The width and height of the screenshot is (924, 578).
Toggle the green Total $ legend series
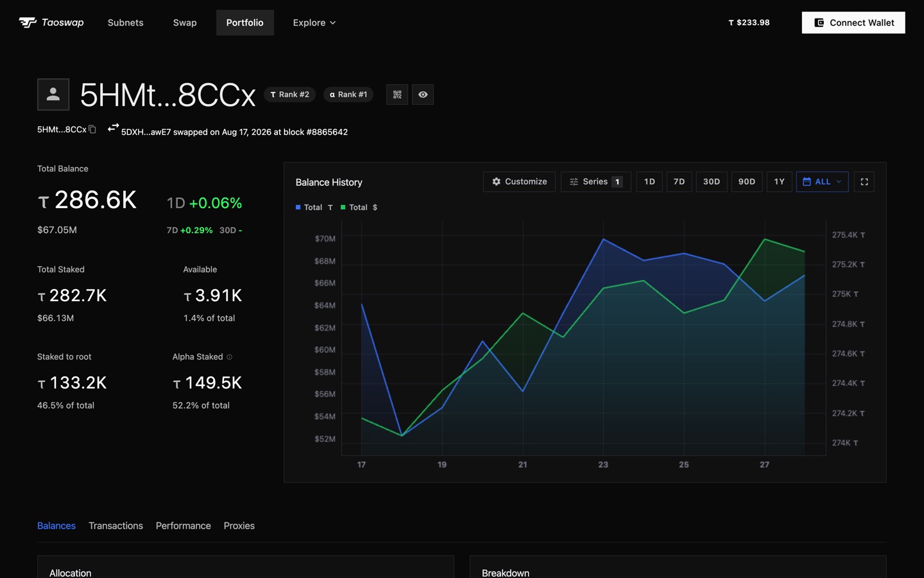click(x=359, y=207)
